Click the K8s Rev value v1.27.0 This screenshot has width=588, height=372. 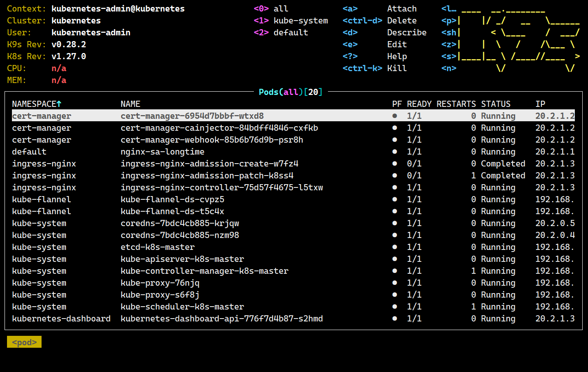[69, 56]
